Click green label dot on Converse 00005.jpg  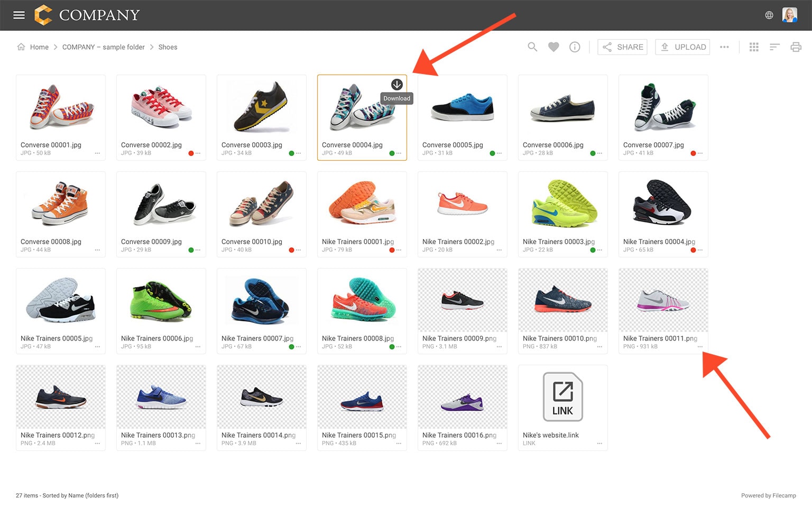(492, 153)
